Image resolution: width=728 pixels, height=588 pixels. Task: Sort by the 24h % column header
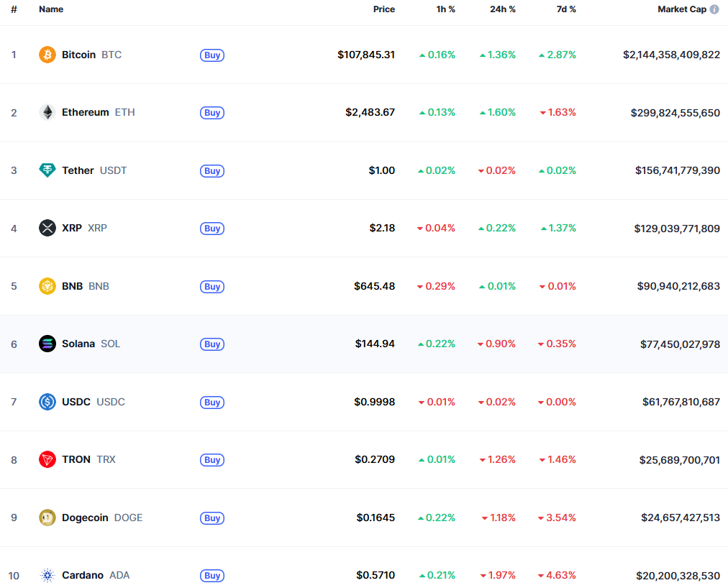pyautogui.click(x=502, y=9)
